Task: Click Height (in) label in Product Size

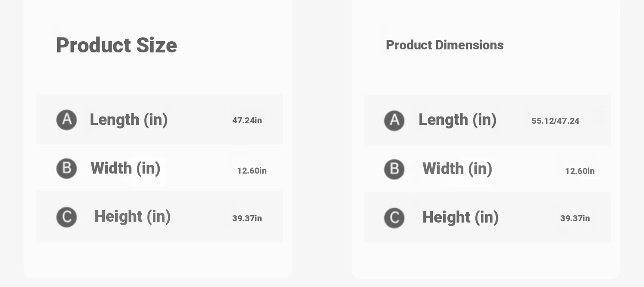Action: [x=133, y=217]
